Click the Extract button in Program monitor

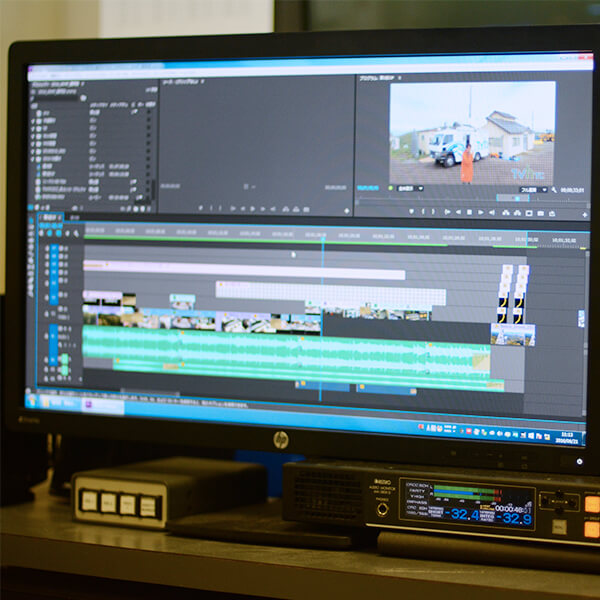[x=517, y=213]
